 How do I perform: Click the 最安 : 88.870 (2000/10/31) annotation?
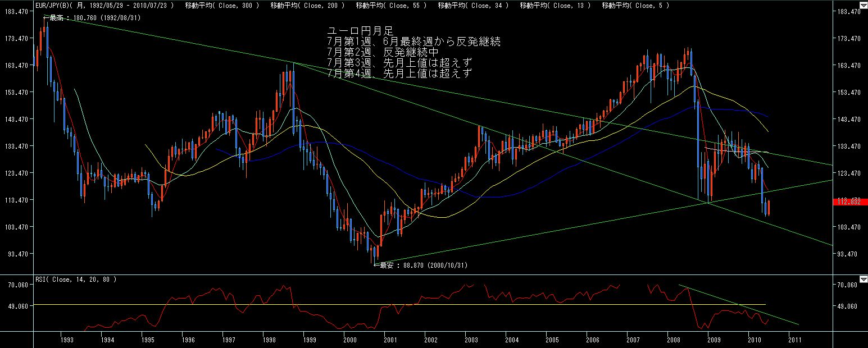pyautogui.click(x=420, y=265)
